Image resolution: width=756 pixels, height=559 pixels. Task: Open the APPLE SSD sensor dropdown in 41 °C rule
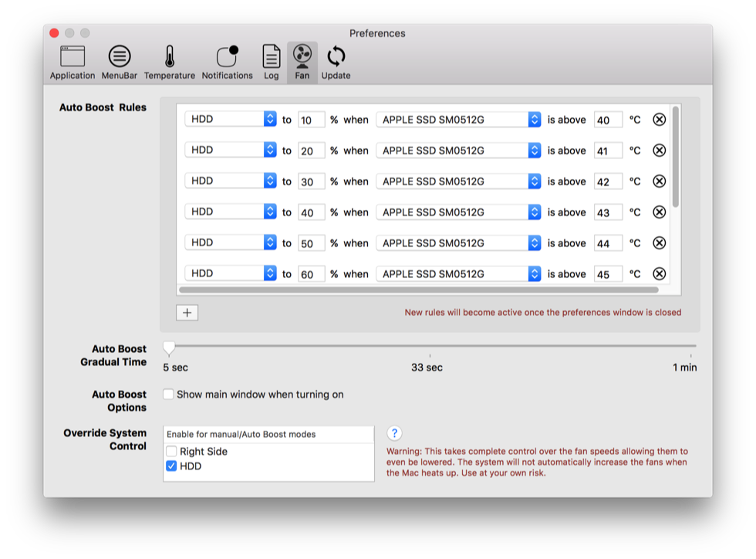458,150
